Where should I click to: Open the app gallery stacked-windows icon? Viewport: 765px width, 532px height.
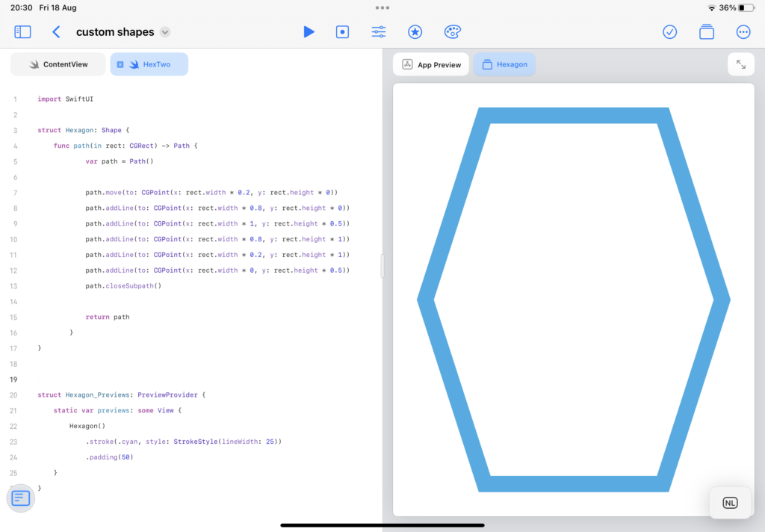[706, 32]
